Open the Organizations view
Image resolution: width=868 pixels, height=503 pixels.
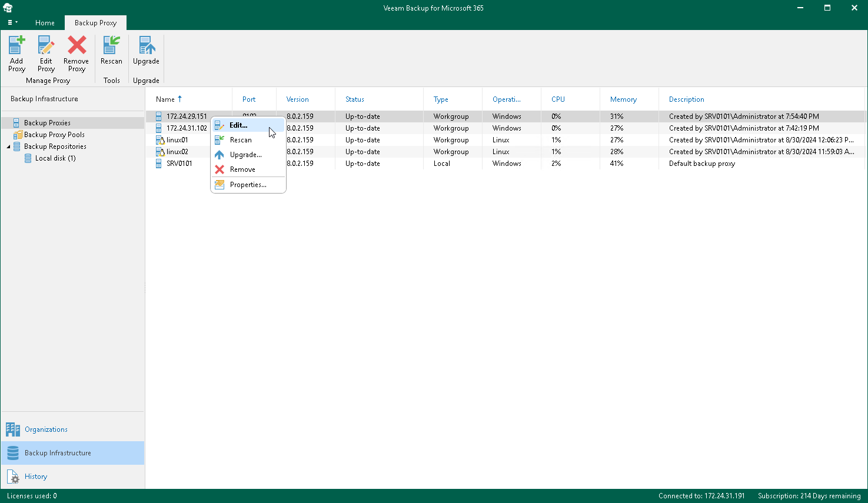[72, 429]
